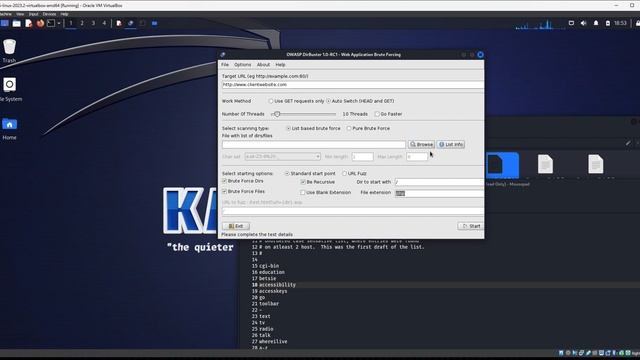Open the Trash desktop icon
This screenshot has width=640, height=360.
coord(9,51)
